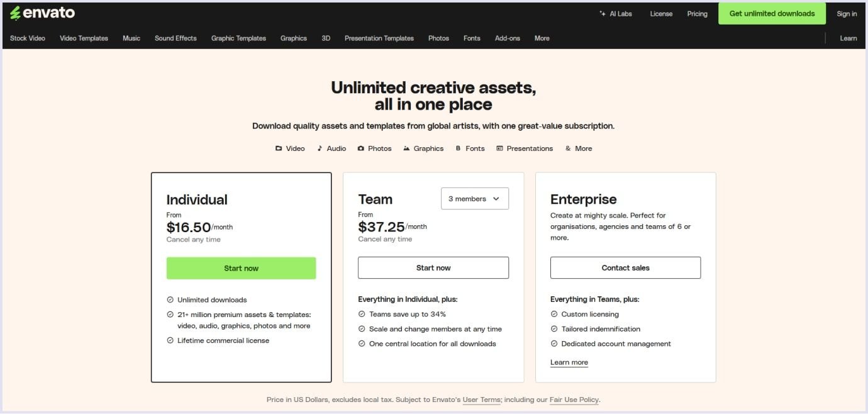The image size is (868, 414).
Task: Click the checkmark beside 21+ million premium assets
Action: pyautogui.click(x=170, y=315)
